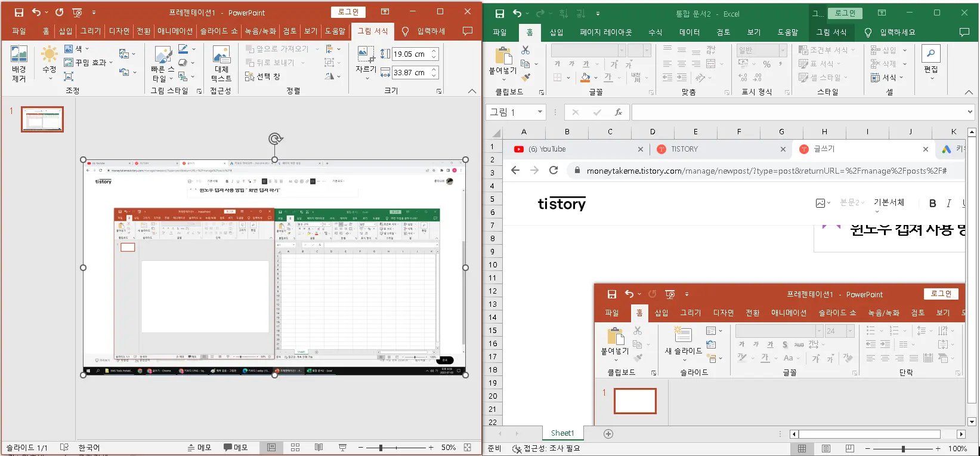Screen dimensions: 980x456
Task: Start slide show from PowerPoint status bar
Action: [342, 448]
